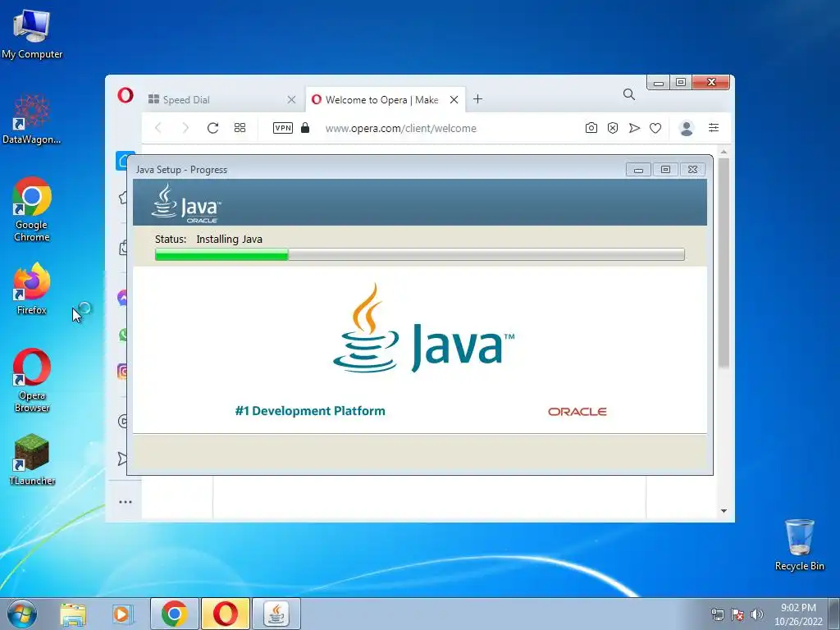Click the Opera tab search magnifier icon
The height and width of the screenshot is (630, 840).
629,95
